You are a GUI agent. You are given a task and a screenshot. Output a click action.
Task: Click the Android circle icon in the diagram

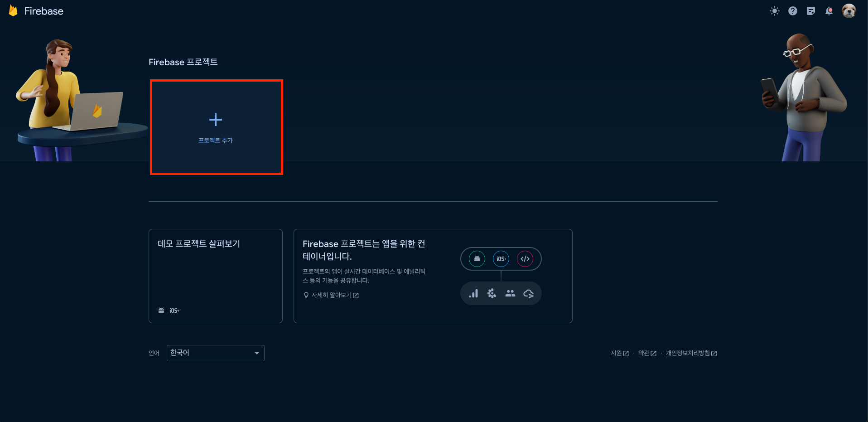pyautogui.click(x=477, y=259)
